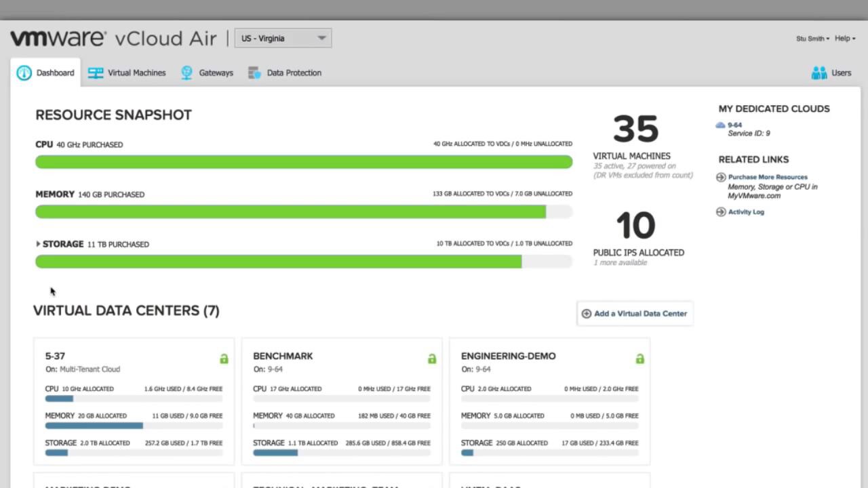Viewport: 868px width, 488px height.
Task: Open the Purchase More Resources link
Action: coord(768,177)
